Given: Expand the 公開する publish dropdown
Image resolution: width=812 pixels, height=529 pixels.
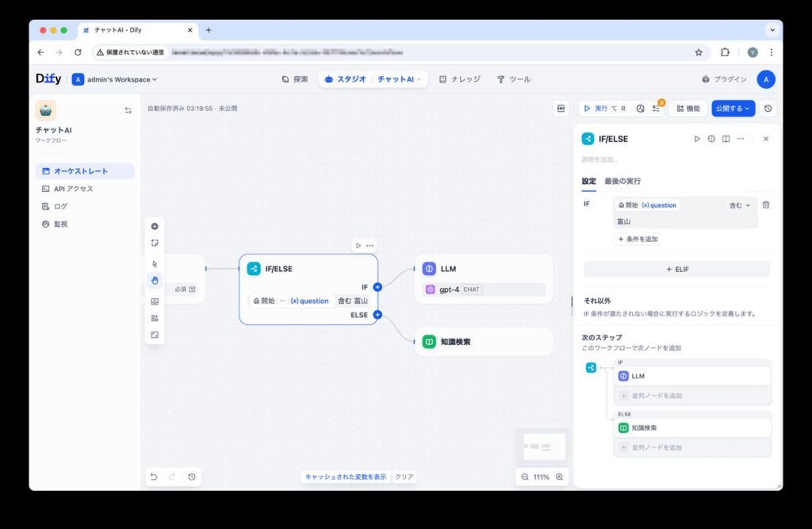Looking at the screenshot, I should [746, 108].
